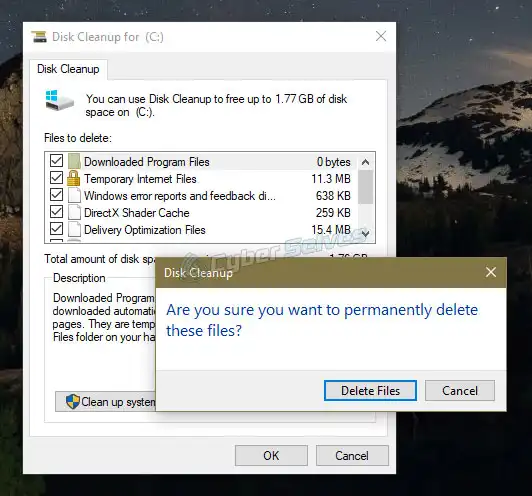Click the Temporary Internet Files lock icon
The width and height of the screenshot is (532, 496).
coord(74,178)
